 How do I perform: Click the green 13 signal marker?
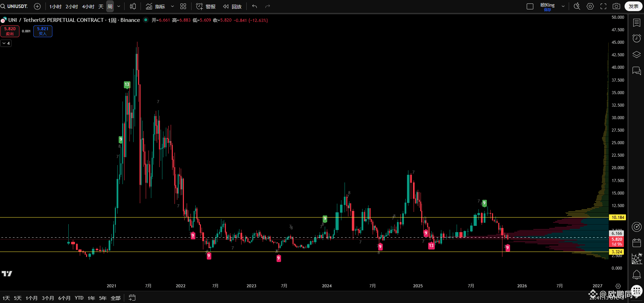[x=127, y=84]
